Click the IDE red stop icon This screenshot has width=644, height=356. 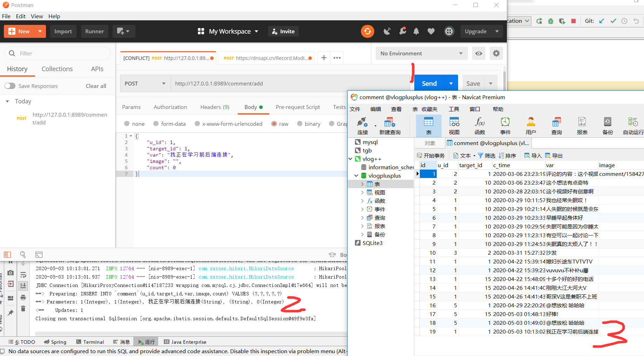[573, 21]
